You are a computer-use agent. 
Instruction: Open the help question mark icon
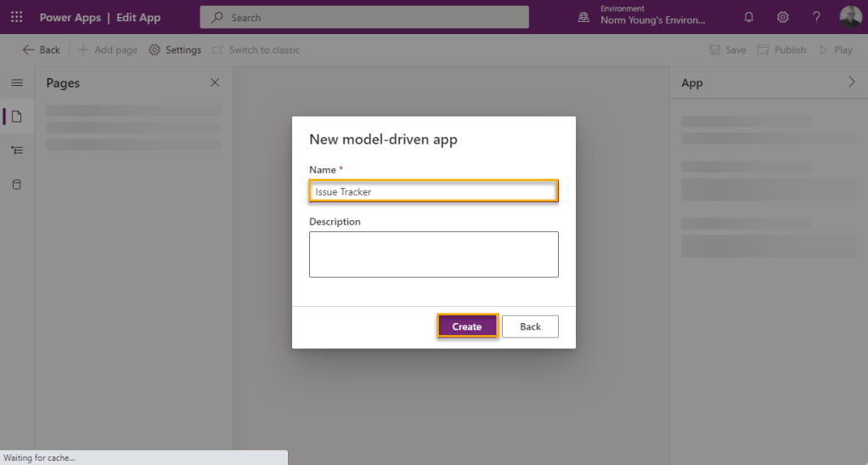(x=816, y=17)
